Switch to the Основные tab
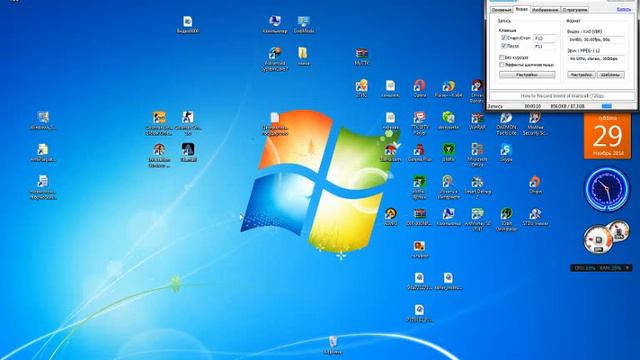 (501, 9)
